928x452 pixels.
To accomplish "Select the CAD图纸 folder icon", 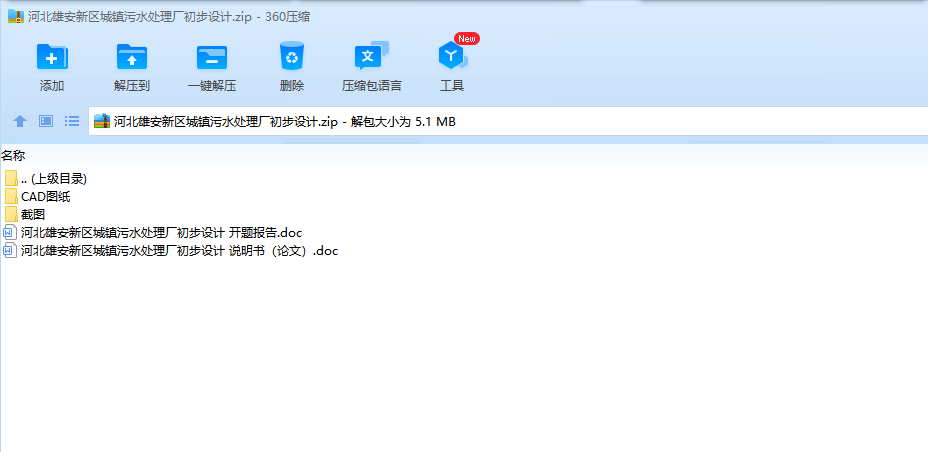I will tap(11, 196).
